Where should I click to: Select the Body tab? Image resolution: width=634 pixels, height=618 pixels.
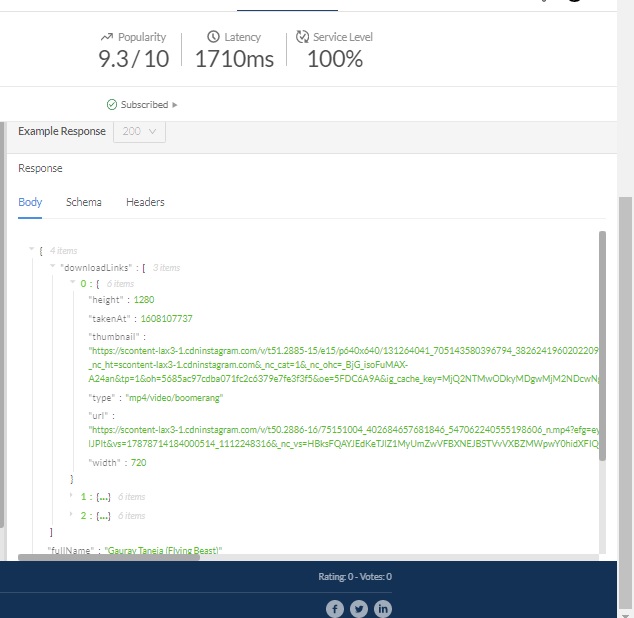point(30,202)
